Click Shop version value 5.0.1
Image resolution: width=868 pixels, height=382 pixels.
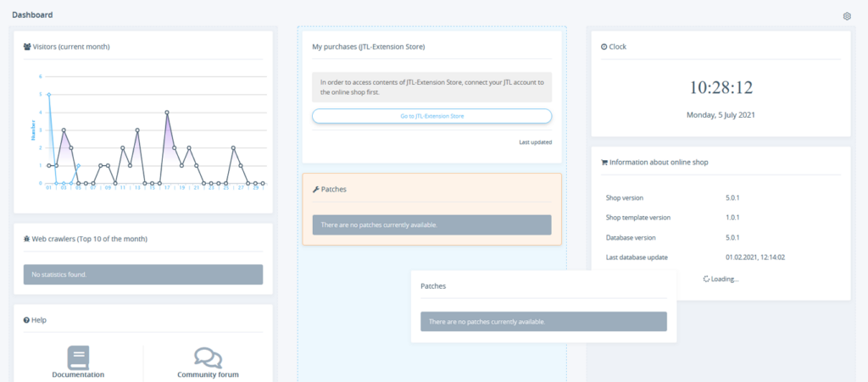pos(733,198)
